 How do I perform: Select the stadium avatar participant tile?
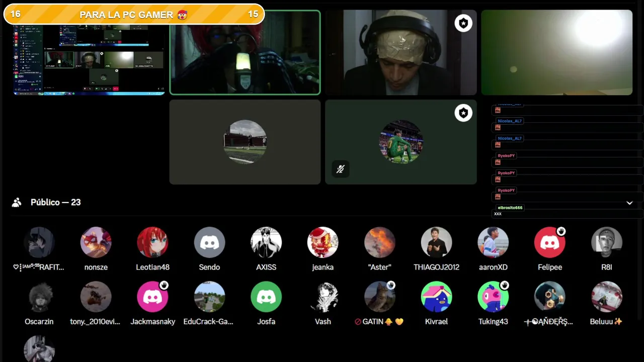tap(245, 142)
